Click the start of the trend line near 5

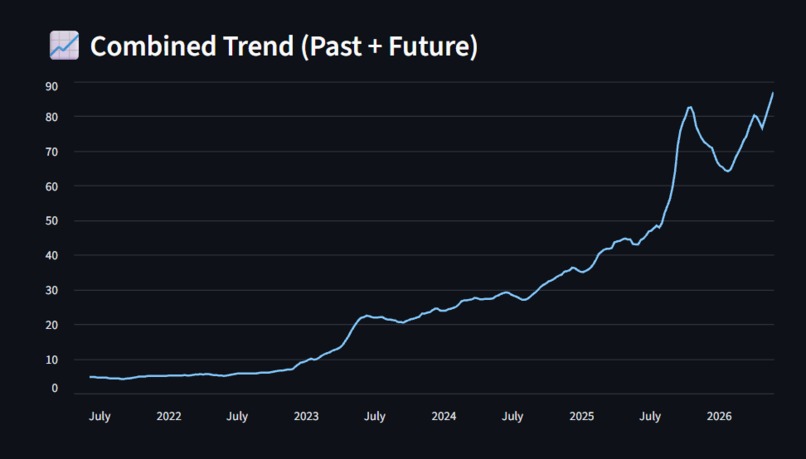90,377
